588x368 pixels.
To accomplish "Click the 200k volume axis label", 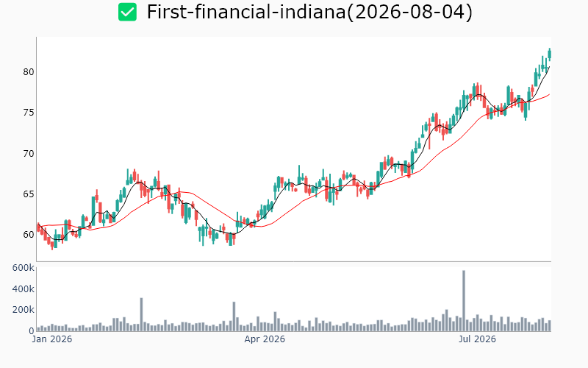I will pos(24,310).
